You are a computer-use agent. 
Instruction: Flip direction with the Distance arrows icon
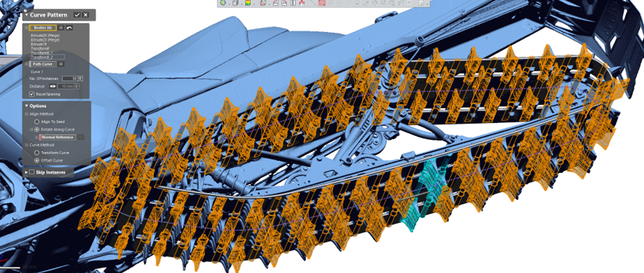(x=53, y=86)
